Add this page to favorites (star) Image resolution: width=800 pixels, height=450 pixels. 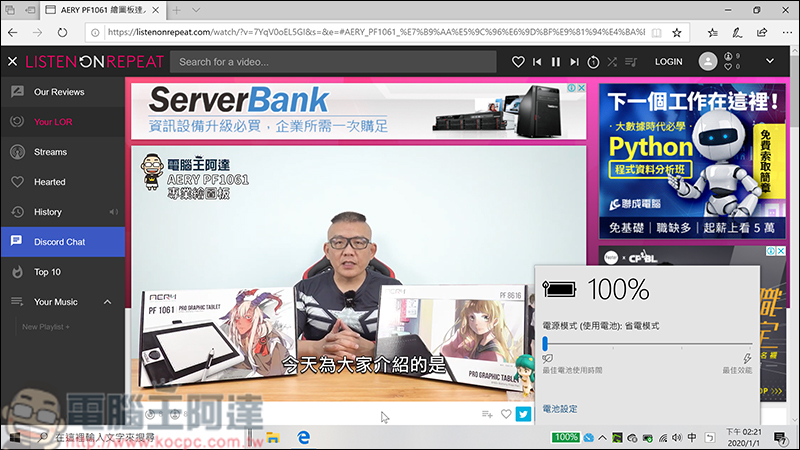click(677, 33)
